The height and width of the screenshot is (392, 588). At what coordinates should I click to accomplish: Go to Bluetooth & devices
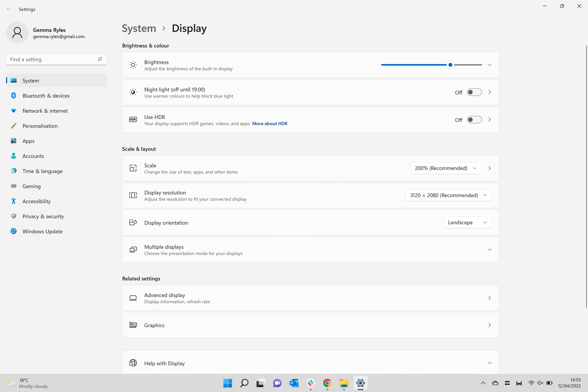click(57, 96)
